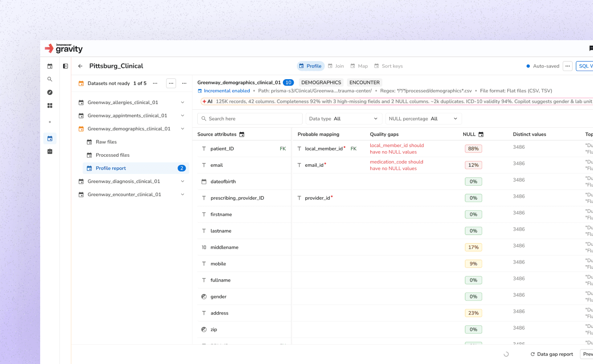Open the Data type All dropdown
Viewport: 593px width, 364px height.
pos(344,119)
